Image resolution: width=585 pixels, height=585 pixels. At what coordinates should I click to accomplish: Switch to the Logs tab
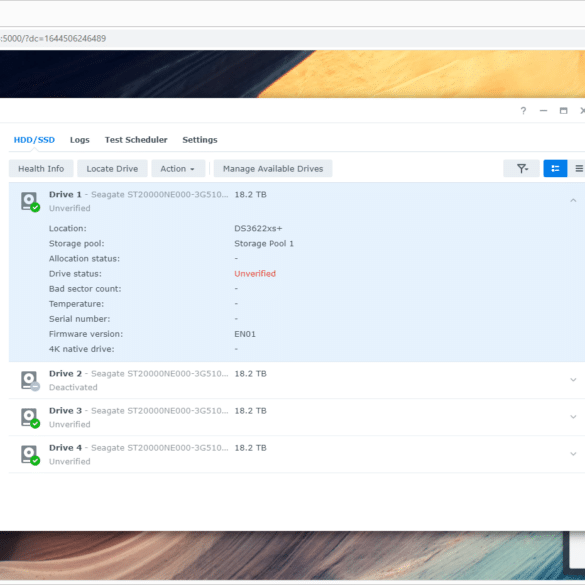click(80, 140)
